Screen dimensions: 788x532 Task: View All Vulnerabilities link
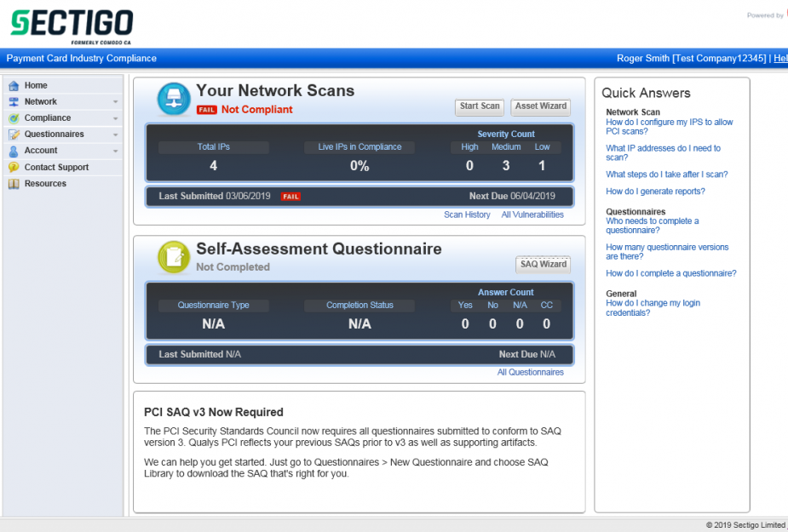click(532, 215)
